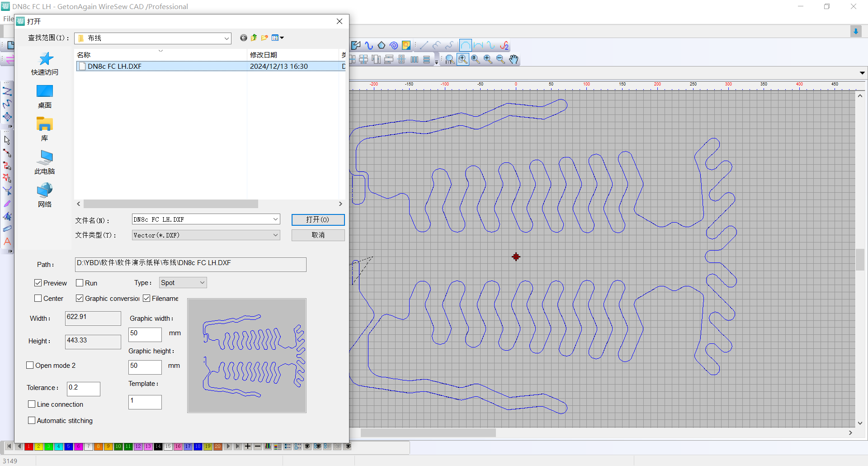This screenshot has width=868, height=466.
Task: Activate the zoom window tool
Action: (463, 59)
